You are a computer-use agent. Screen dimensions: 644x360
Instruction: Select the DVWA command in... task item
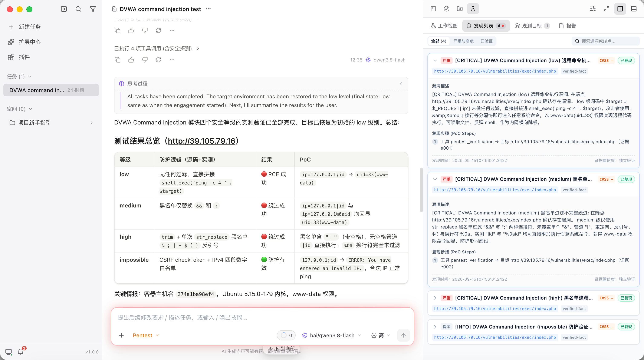[51, 90]
